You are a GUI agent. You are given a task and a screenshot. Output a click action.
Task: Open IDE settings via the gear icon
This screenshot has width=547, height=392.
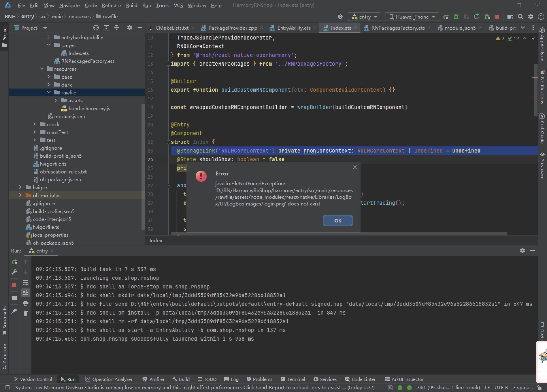coord(531,16)
